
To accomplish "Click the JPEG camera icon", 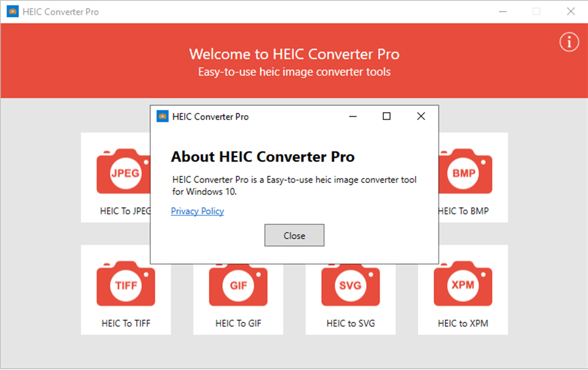I will (123, 171).
